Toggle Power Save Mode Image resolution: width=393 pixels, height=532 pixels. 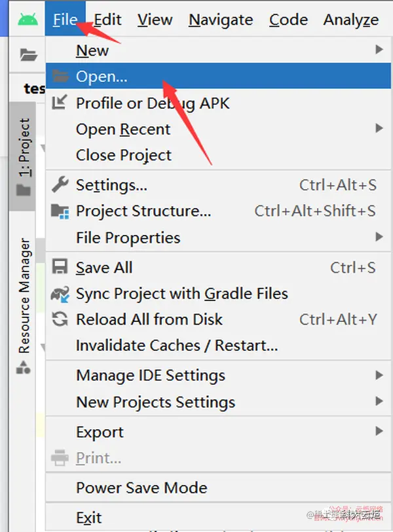pyautogui.click(x=141, y=488)
